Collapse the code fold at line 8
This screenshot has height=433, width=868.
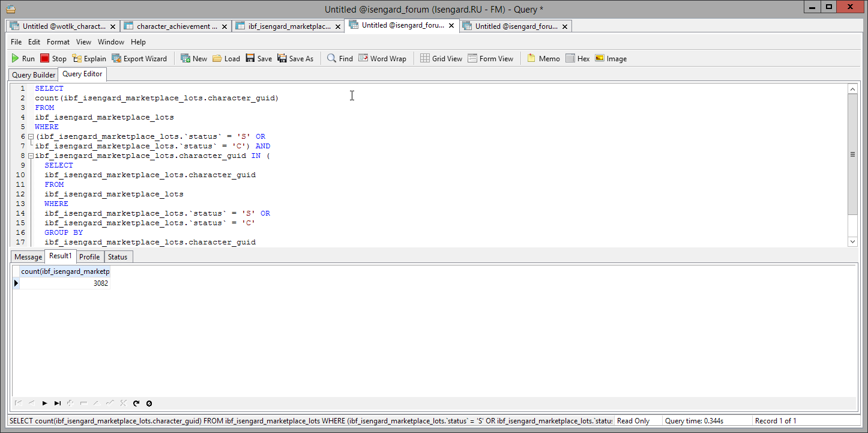(31, 156)
